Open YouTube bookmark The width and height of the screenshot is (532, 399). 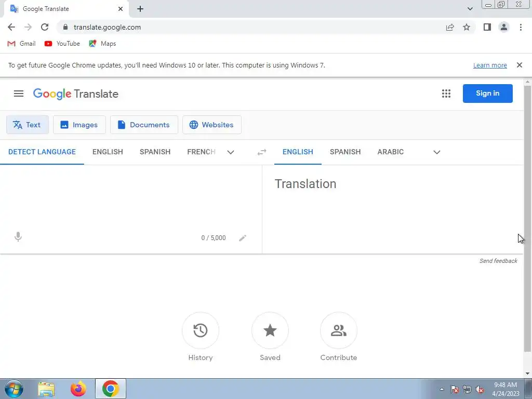tap(62, 44)
